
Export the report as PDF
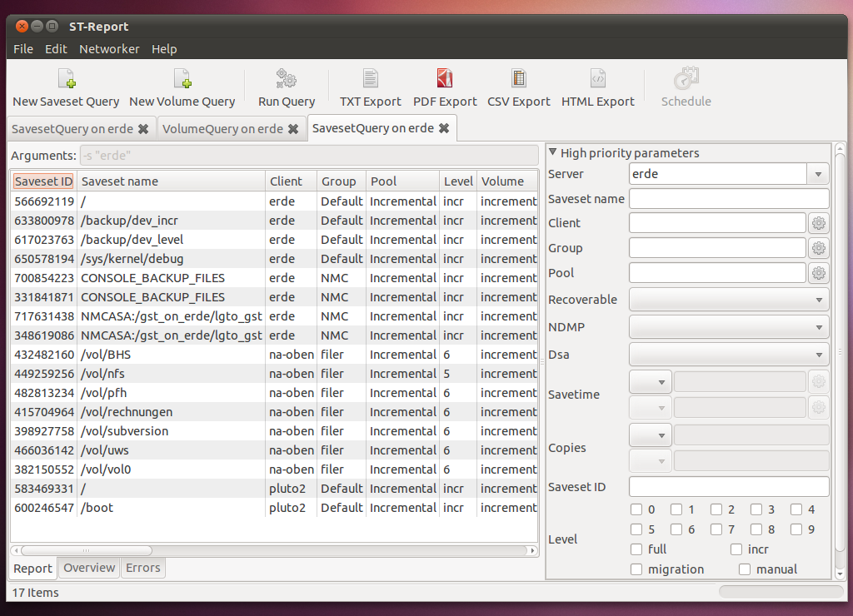click(445, 79)
